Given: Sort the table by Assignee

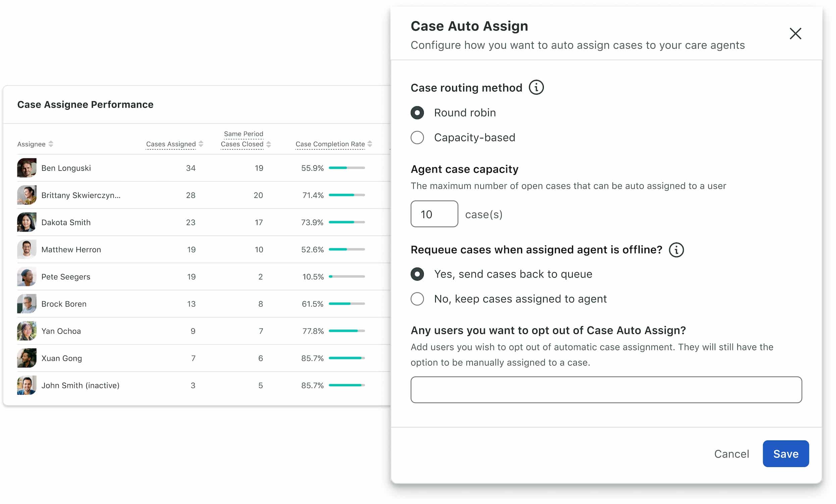Looking at the screenshot, I should tap(51, 144).
